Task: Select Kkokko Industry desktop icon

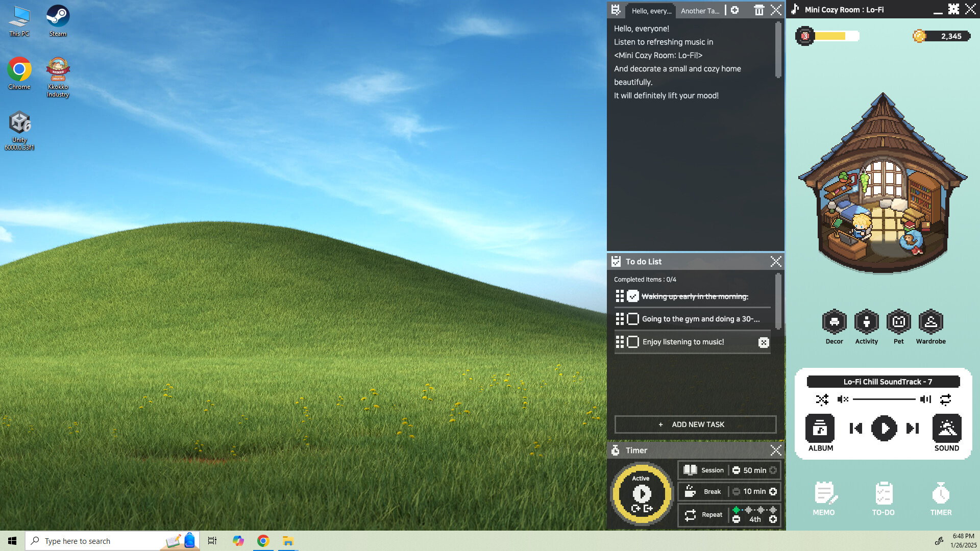Action: 58,77
